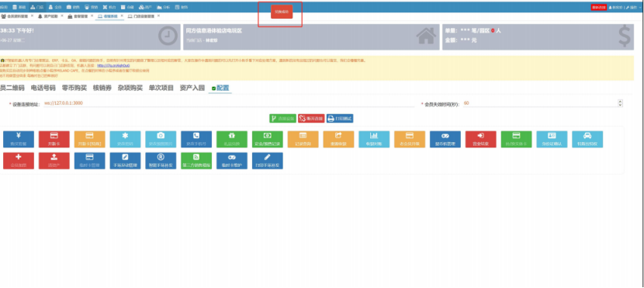The width and height of the screenshot is (644, 288).
Task: Switch to the 资产入园 tab
Action: (x=192, y=88)
